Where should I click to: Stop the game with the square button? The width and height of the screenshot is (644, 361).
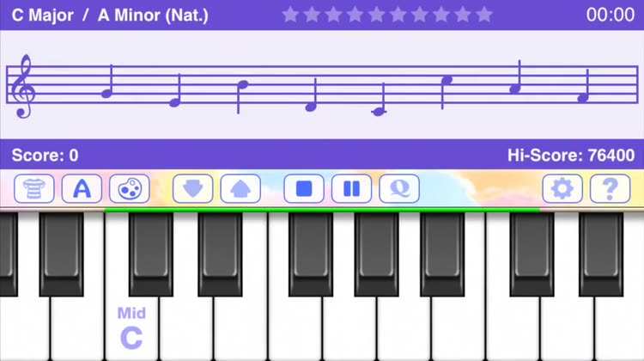[304, 189]
